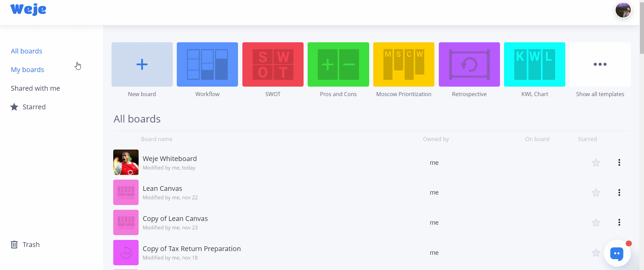Click the Trash bin icon
644x270 pixels.
point(14,245)
